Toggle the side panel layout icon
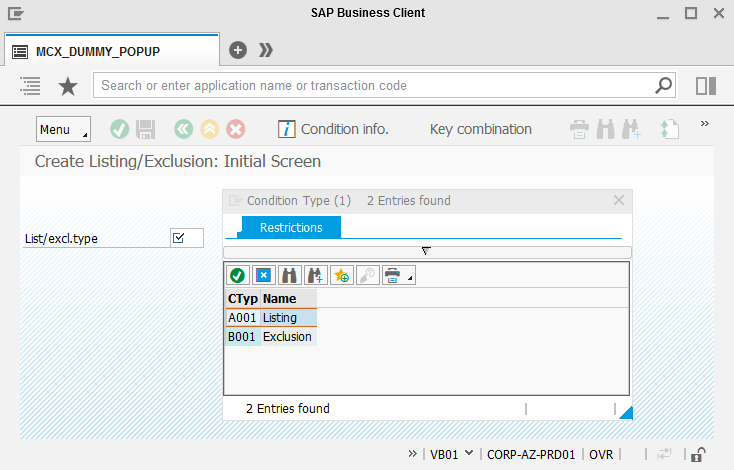734x470 pixels. 706,86
